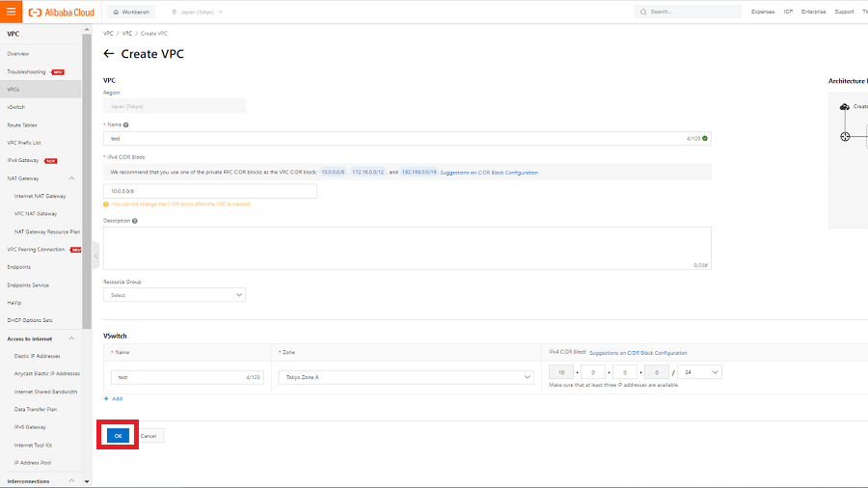Collapse the Access to Internet section
This screenshot has height=488, width=868.
pos(71,339)
